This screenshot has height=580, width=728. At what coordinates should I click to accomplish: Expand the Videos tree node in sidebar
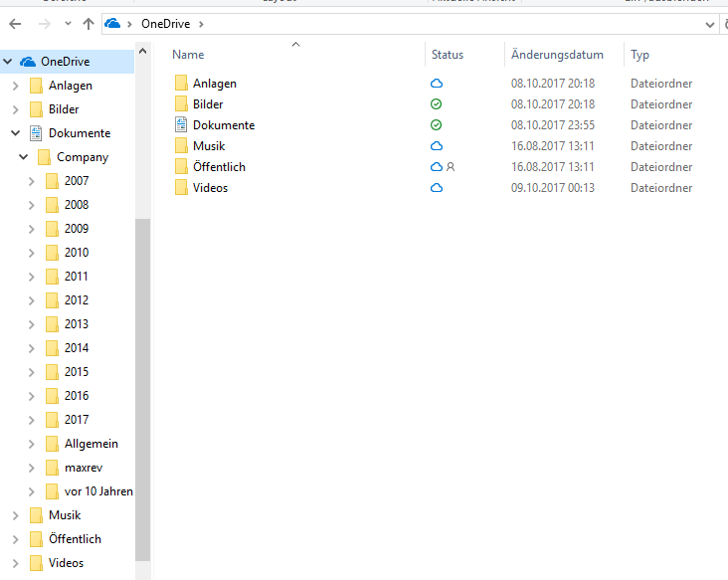coord(15,563)
